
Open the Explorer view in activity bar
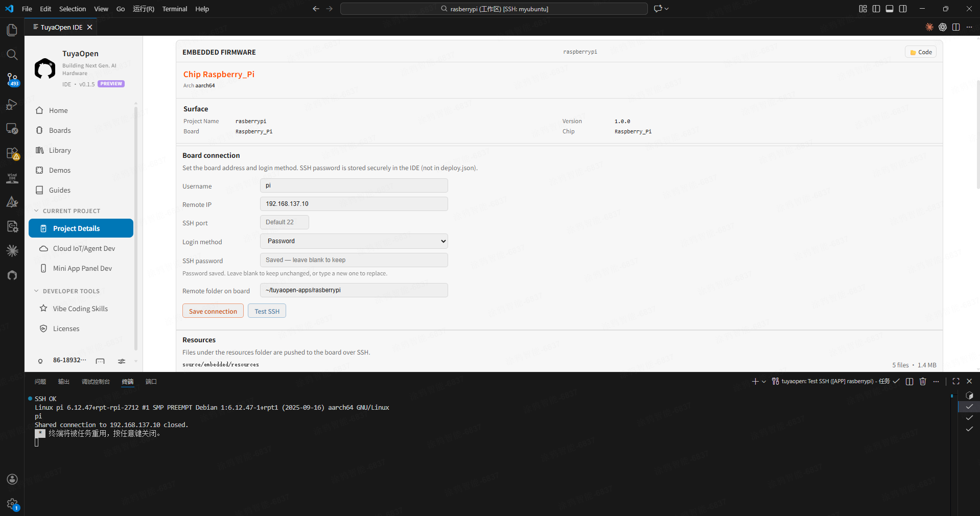[x=12, y=30]
